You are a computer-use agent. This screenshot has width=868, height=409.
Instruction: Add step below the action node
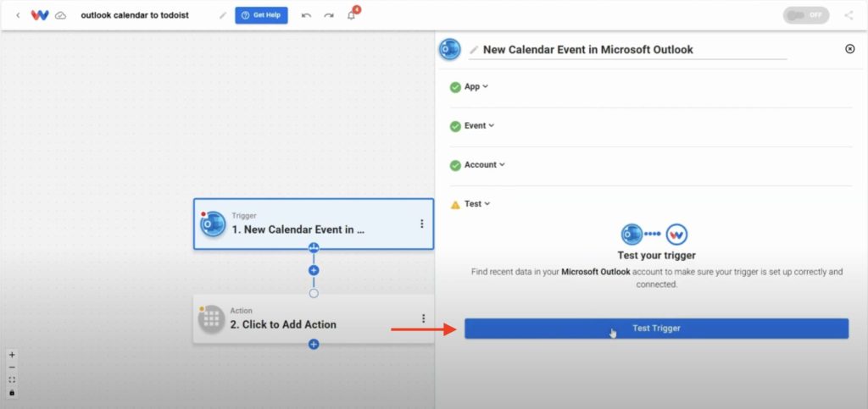click(314, 345)
